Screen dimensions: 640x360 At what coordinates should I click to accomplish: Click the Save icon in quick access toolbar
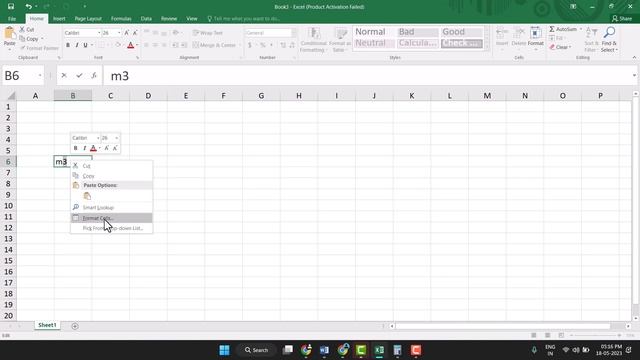click(x=11, y=7)
